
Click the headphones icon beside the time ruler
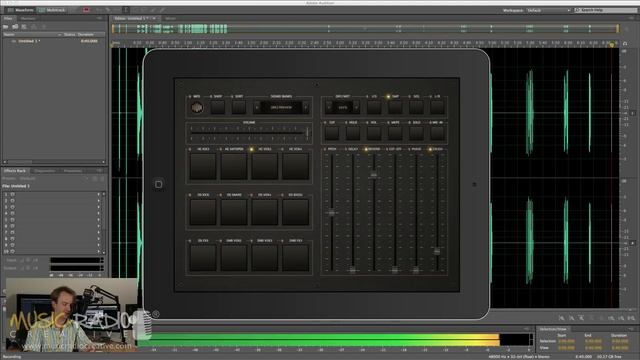click(x=625, y=43)
